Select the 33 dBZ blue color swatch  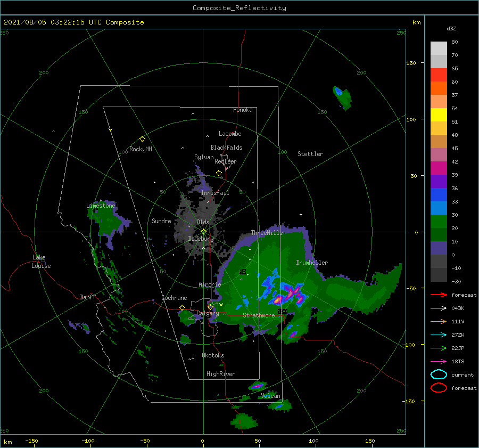tap(439, 194)
